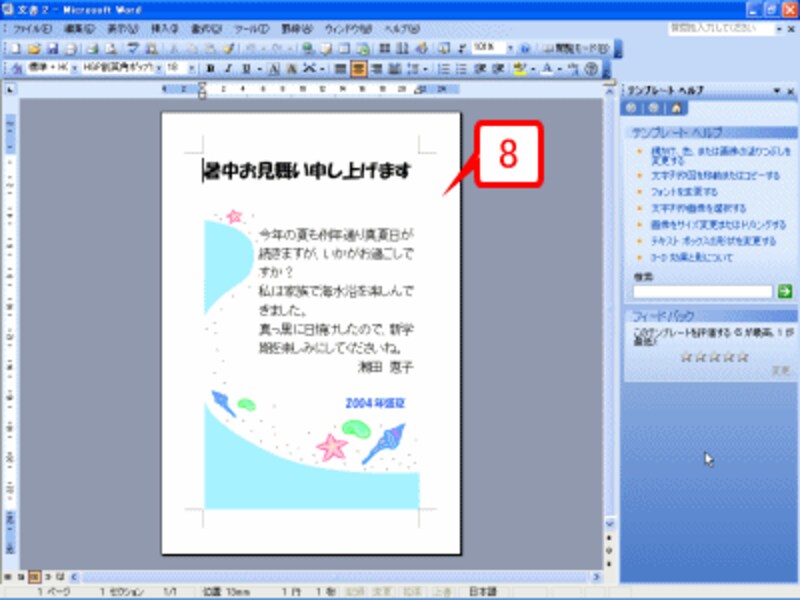This screenshot has width=800, height=600.
Task: Click the フォントを変更する help link
Action: 685,192
